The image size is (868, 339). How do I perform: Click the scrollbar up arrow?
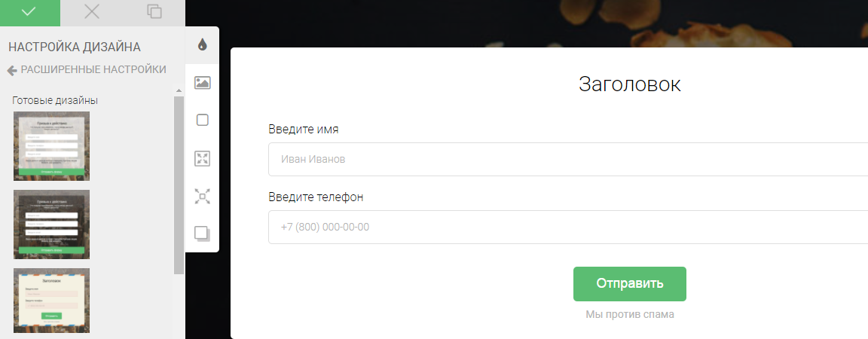(179, 91)
